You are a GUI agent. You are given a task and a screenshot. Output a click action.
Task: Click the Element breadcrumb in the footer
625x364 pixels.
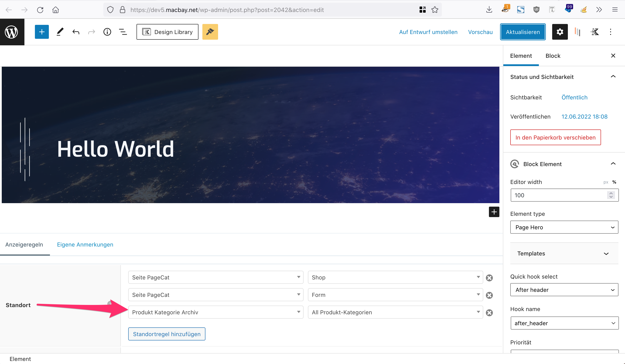point(20,359)
